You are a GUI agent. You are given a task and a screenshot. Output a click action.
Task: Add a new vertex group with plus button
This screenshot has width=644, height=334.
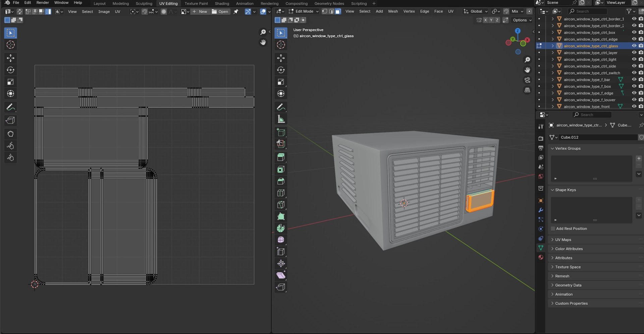coord(639,158)
